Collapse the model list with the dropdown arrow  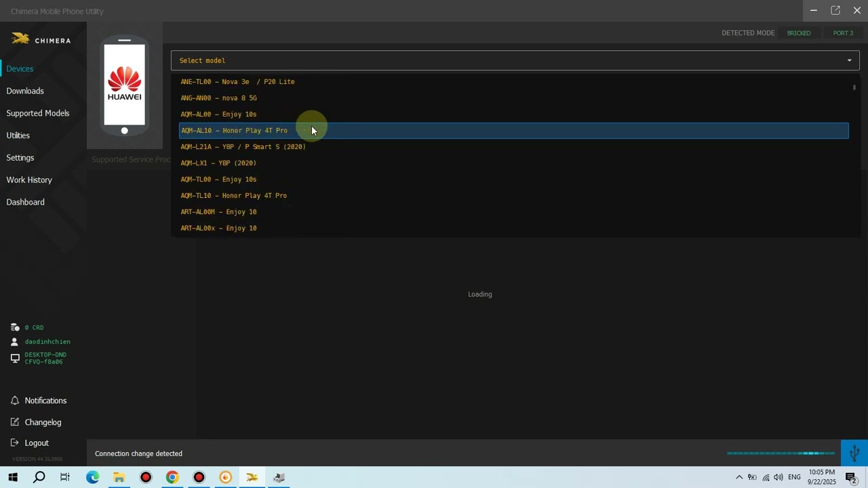(849, 60)
